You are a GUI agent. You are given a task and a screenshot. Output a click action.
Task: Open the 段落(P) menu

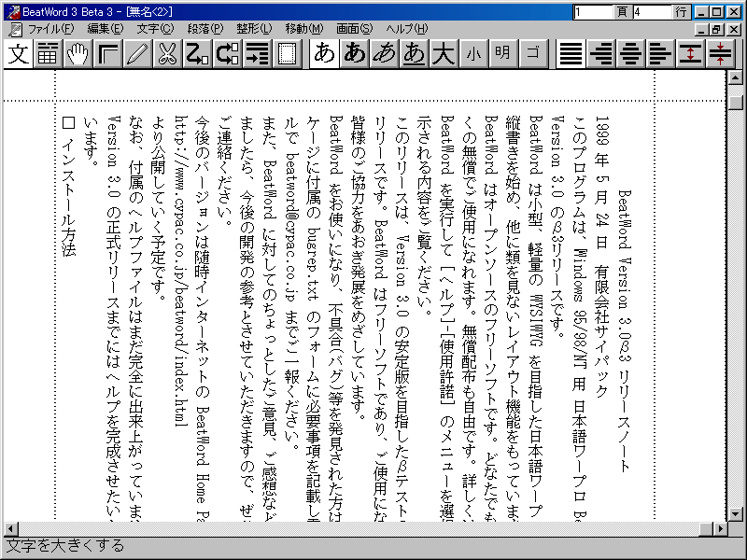205,29
